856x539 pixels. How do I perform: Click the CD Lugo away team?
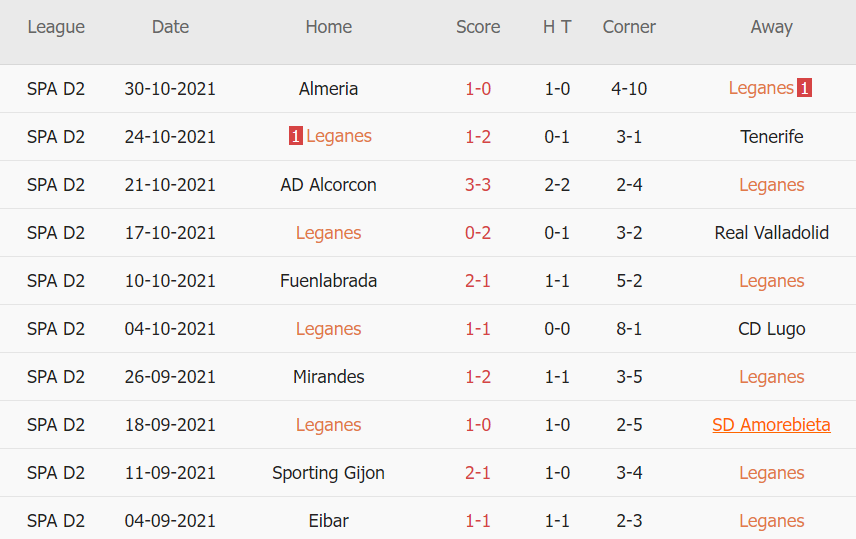click(x=771, y=329)
